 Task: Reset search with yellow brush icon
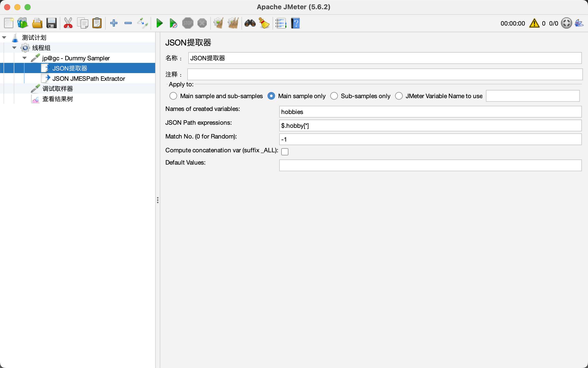click(264, 23)
